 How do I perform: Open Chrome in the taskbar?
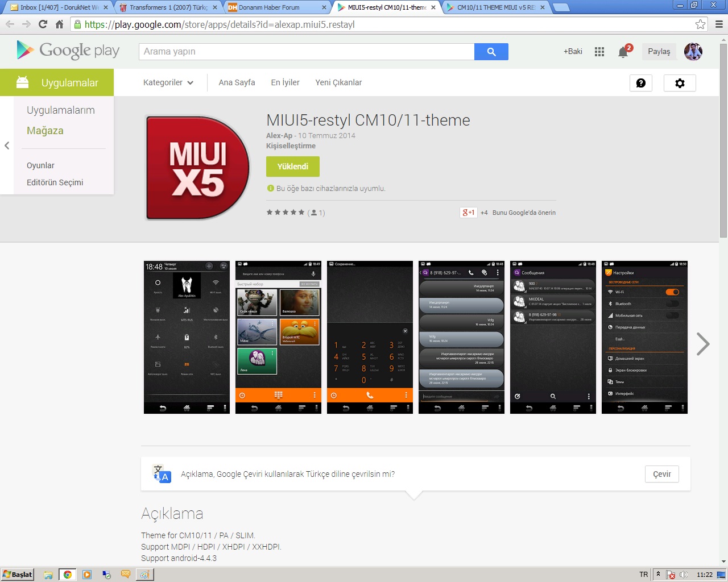[68, 575]
